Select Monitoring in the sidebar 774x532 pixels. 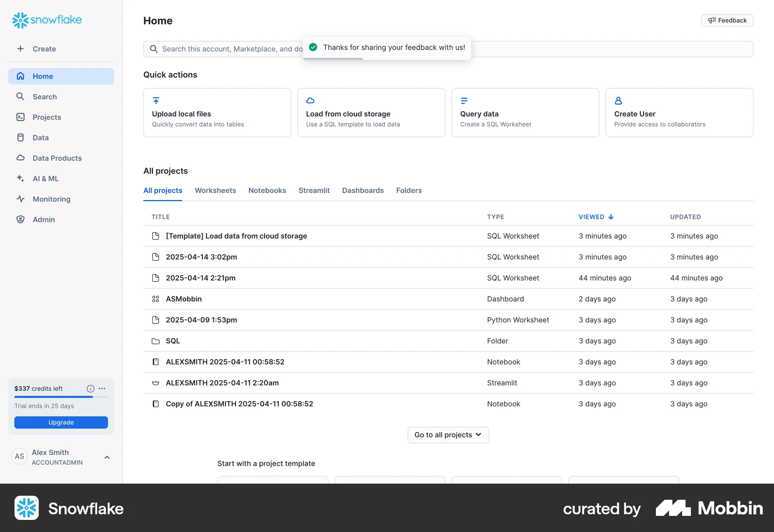coord(51,199)
